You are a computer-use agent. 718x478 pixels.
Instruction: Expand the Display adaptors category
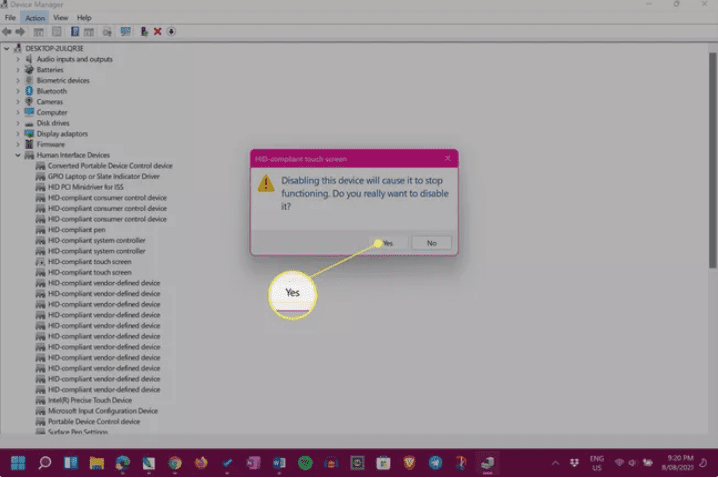18,134
